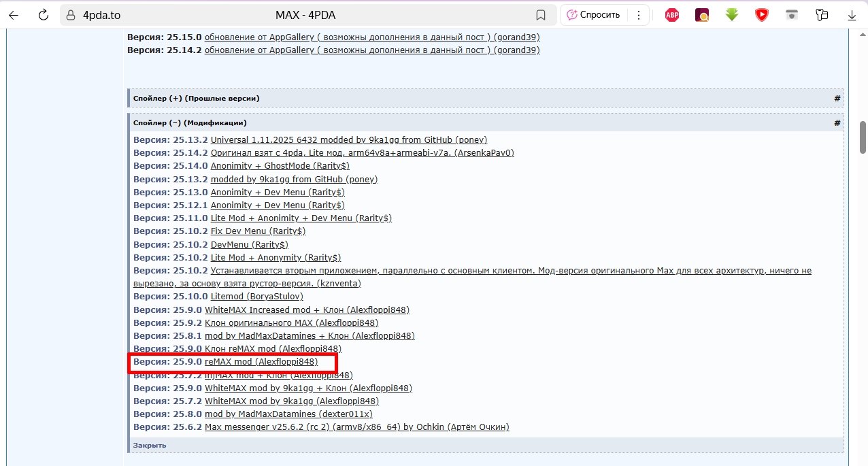
Task: Open WhiteMAX mod by 9ka1gg + Клон link
Action: [308, 388]
